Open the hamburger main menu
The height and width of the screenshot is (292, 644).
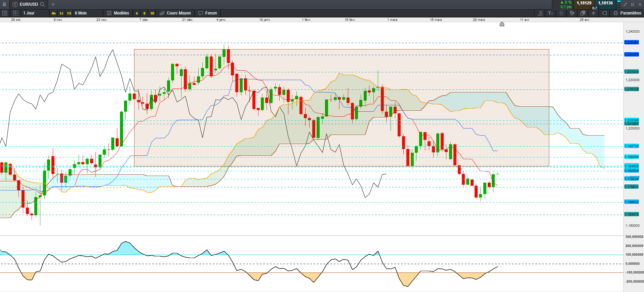pos(4,4)
